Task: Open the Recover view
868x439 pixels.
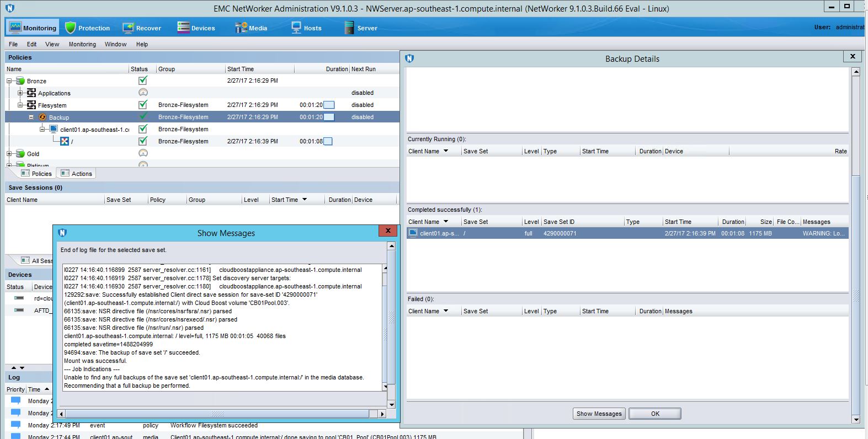Action: click(142, 28)
